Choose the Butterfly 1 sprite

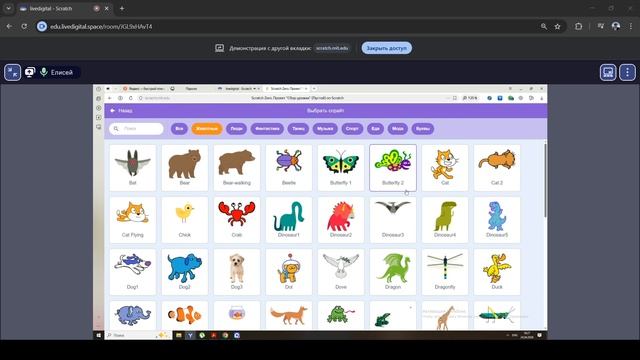(x=341, y=167)
